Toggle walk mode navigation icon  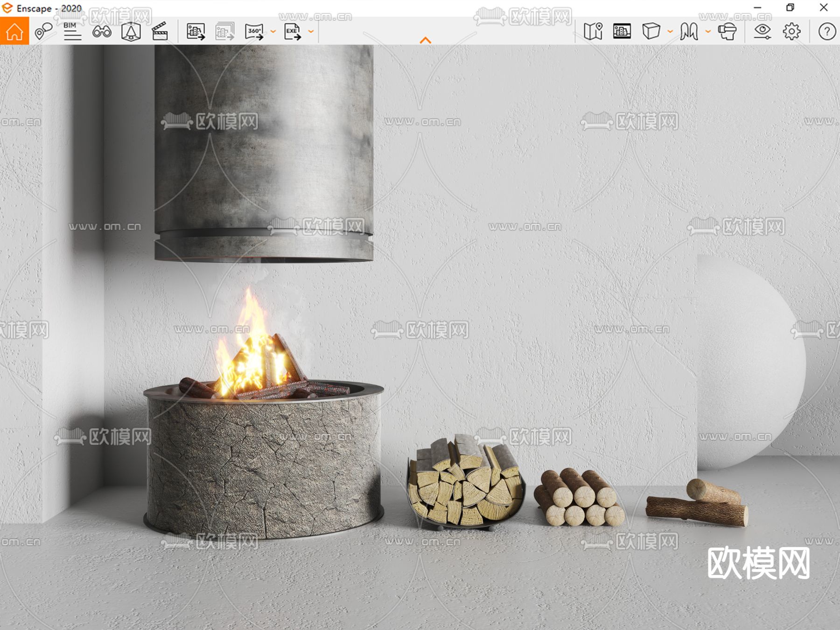coord(689,31)
